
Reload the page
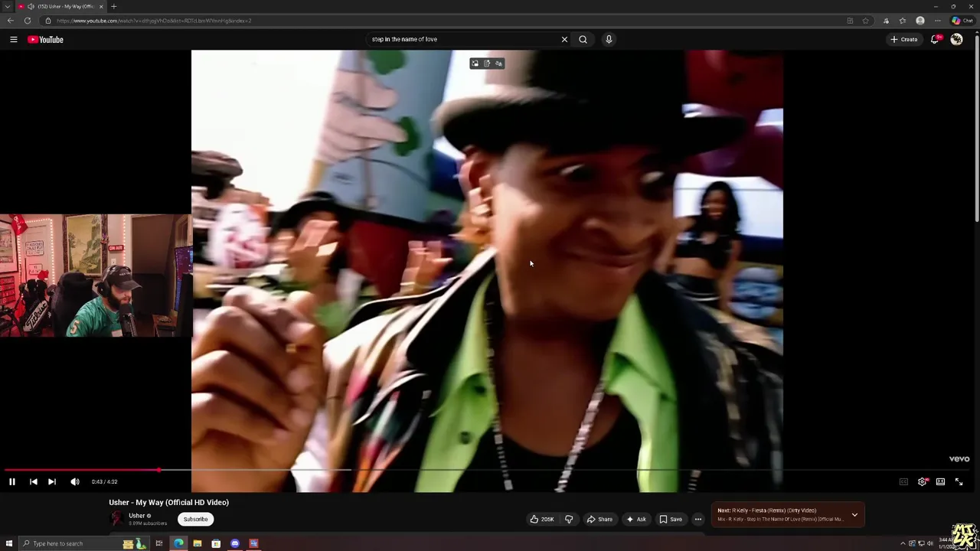(x=28, y=21)
